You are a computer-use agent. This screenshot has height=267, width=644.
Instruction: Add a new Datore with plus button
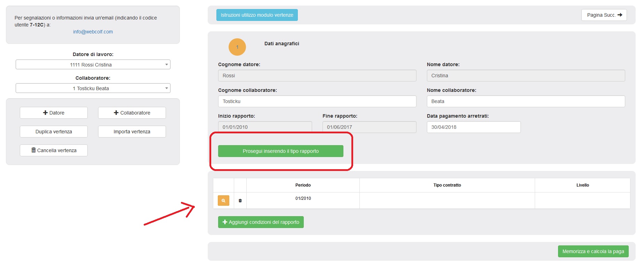tap(54, 113)
